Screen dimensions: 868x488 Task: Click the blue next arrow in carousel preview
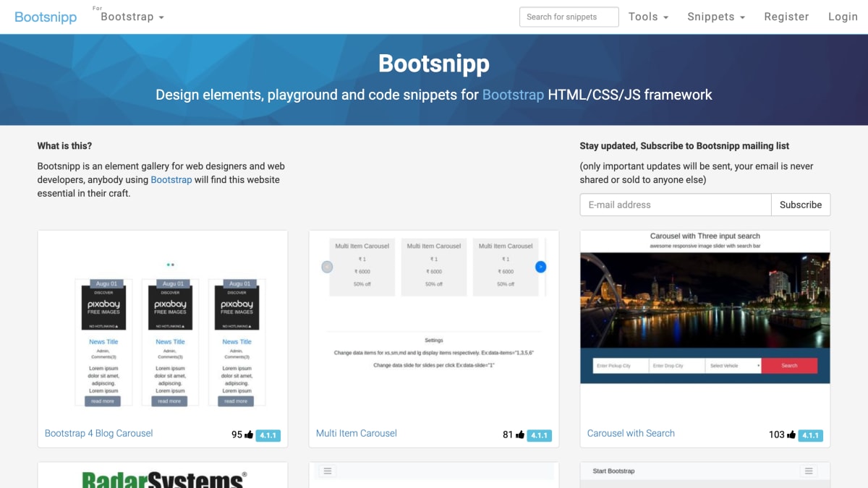540,267
